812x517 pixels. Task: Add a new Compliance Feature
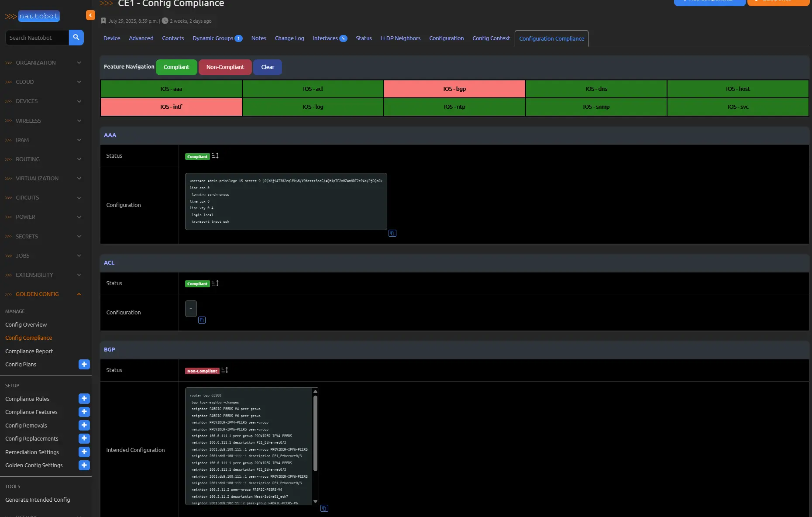tap(84, 412)
